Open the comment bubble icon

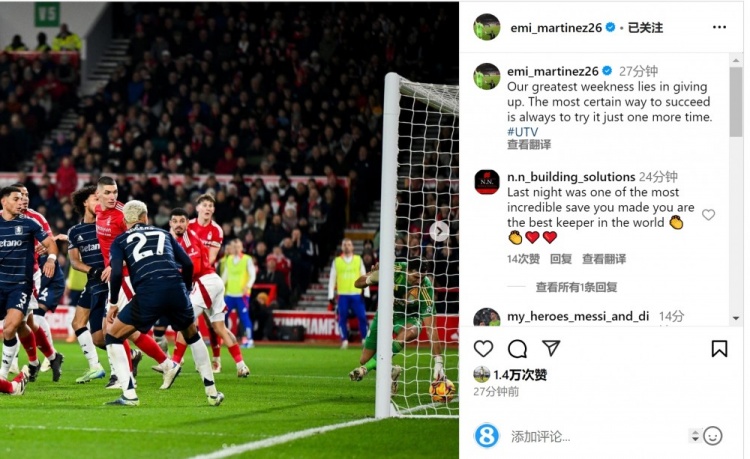[517, 349]
